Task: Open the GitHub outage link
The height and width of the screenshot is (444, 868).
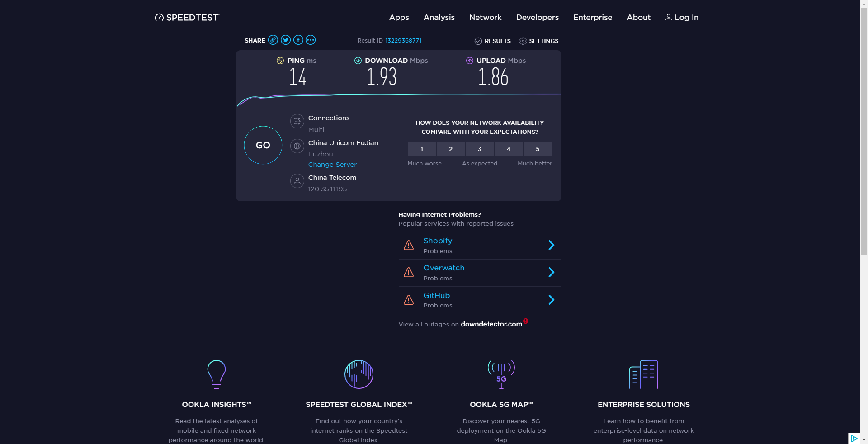Action: (x=437, y=295)
